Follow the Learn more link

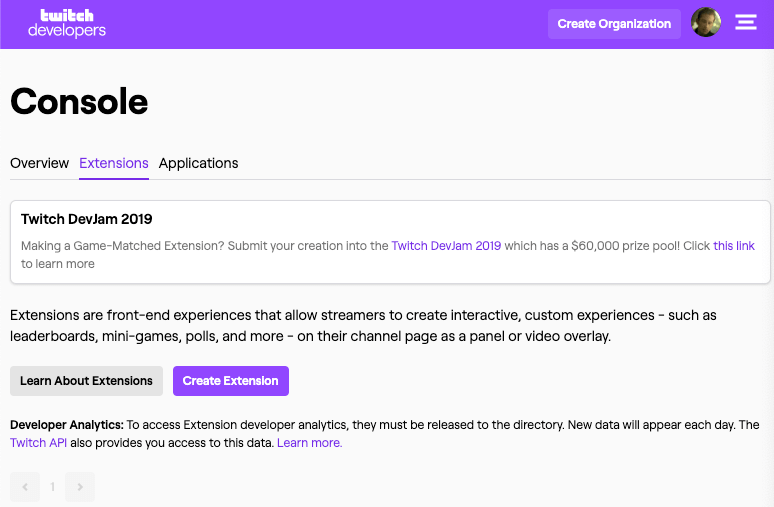click(310, 443)
